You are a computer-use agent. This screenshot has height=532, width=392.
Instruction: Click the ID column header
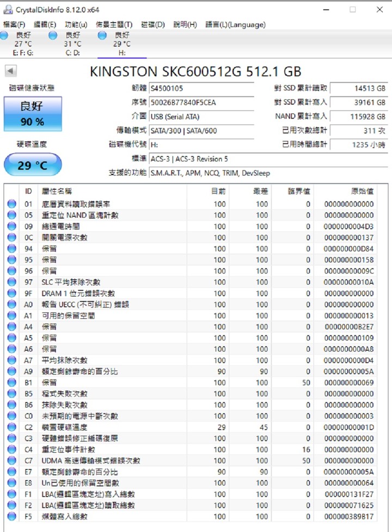pyautogui.click(x=28, y=191)
